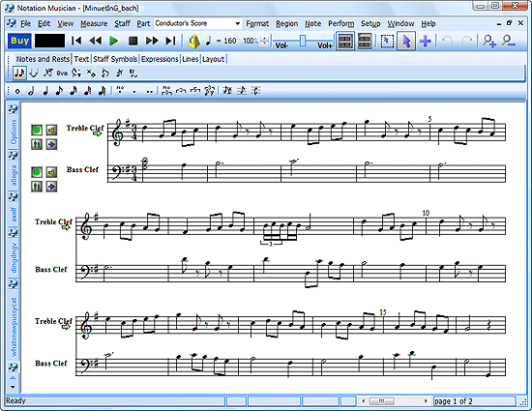532x411 pixels.
Task: Open the whatsnewpussycat side tab
Action: [x=14, y=327]
